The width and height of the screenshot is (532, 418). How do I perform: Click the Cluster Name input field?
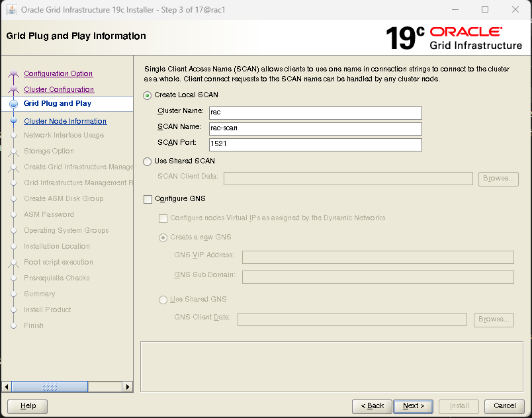316,113
